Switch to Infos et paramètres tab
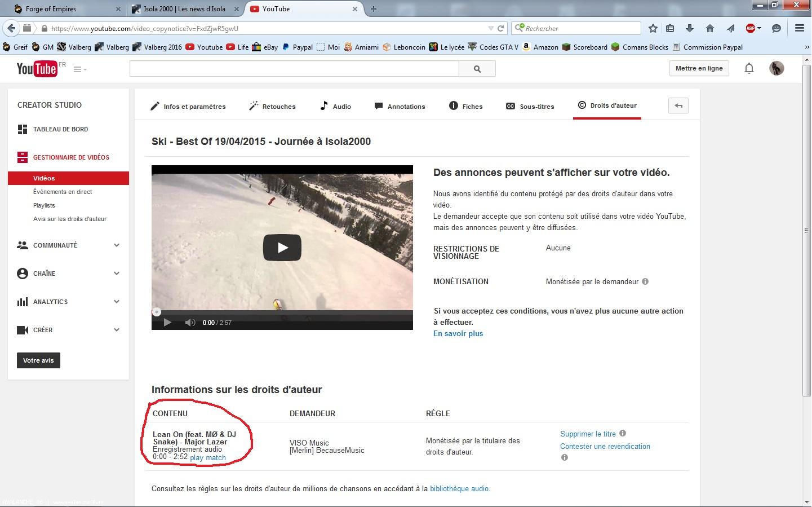Image resolution: width=812 pixels, height=507 pixels. click(x=188, y=106)
